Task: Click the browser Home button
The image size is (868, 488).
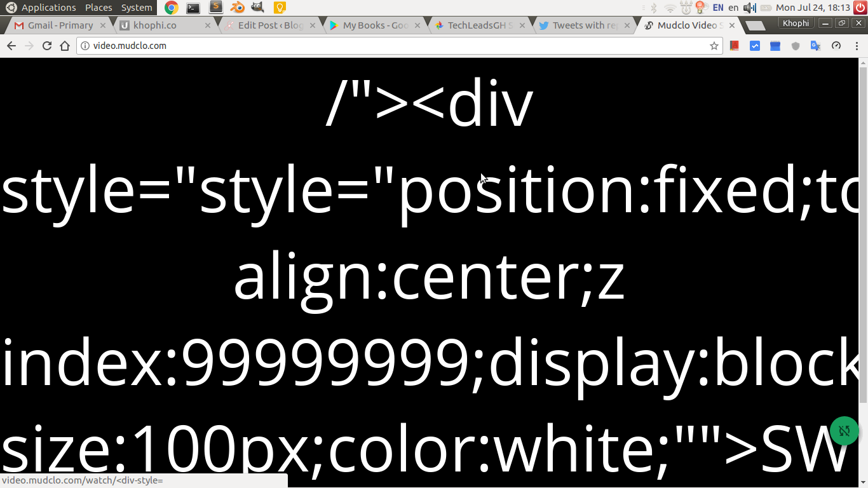Action: tap(64, 46)
